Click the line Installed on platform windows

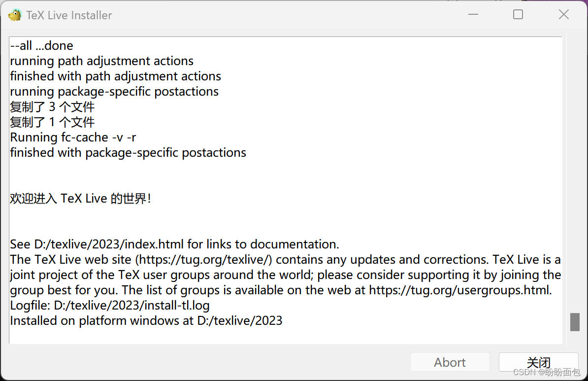pyautogui.click(x=146, y=320)
